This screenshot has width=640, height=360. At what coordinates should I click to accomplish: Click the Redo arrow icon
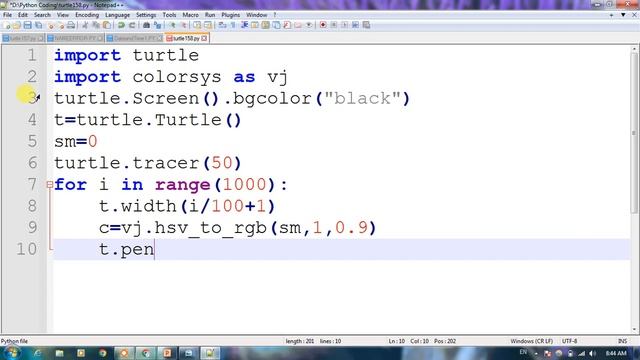coord(132,25)
